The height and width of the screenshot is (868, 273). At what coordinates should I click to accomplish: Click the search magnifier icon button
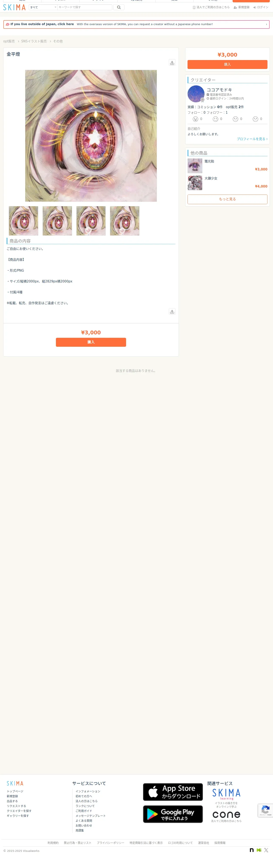point(119,7)
